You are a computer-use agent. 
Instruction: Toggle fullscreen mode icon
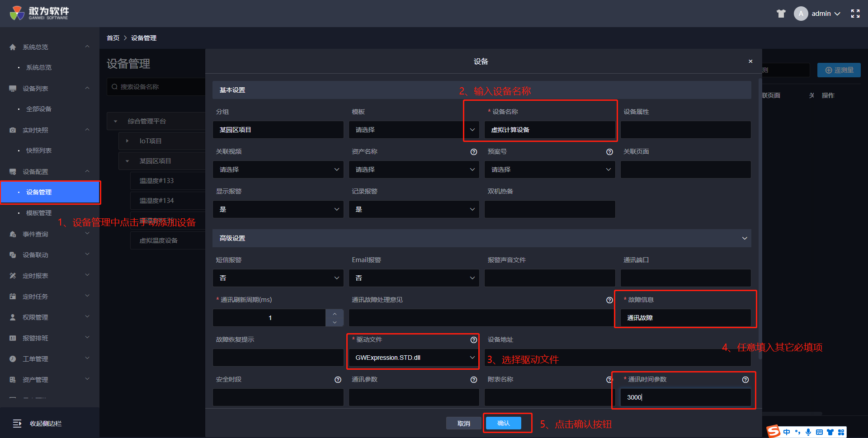point(855,14)
